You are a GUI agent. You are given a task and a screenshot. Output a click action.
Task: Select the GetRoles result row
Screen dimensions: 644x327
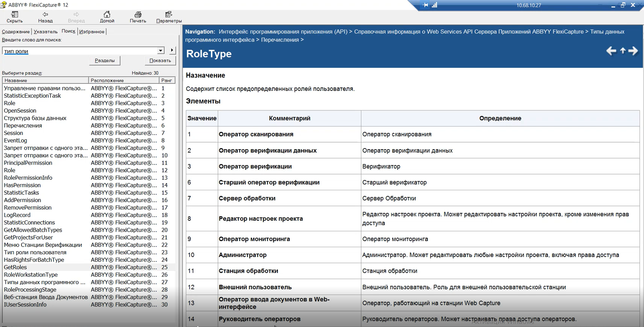[x=89, y=267]
